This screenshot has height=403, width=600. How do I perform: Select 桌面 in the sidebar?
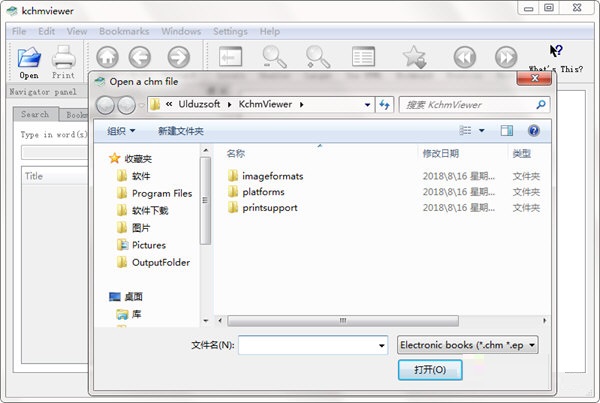click(126, 297)
